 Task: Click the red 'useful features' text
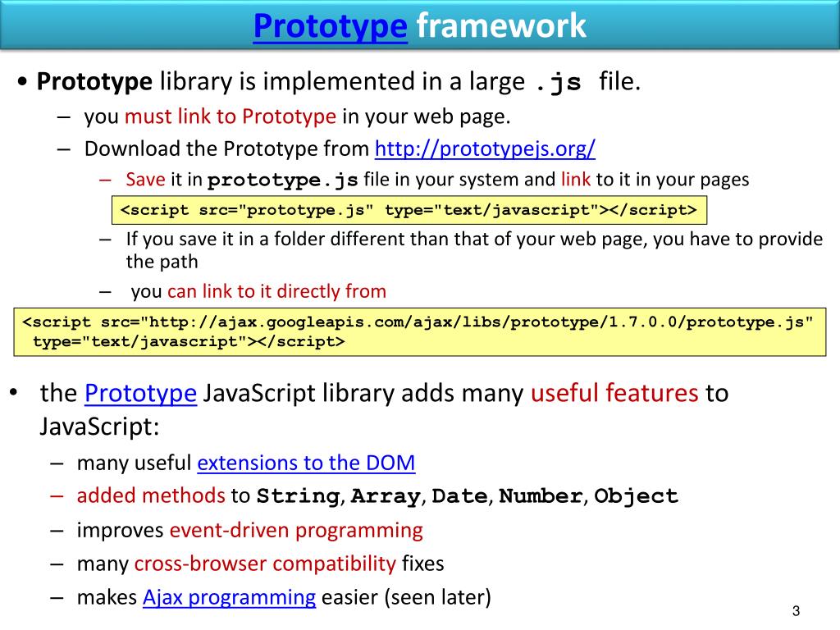(614, 393)
